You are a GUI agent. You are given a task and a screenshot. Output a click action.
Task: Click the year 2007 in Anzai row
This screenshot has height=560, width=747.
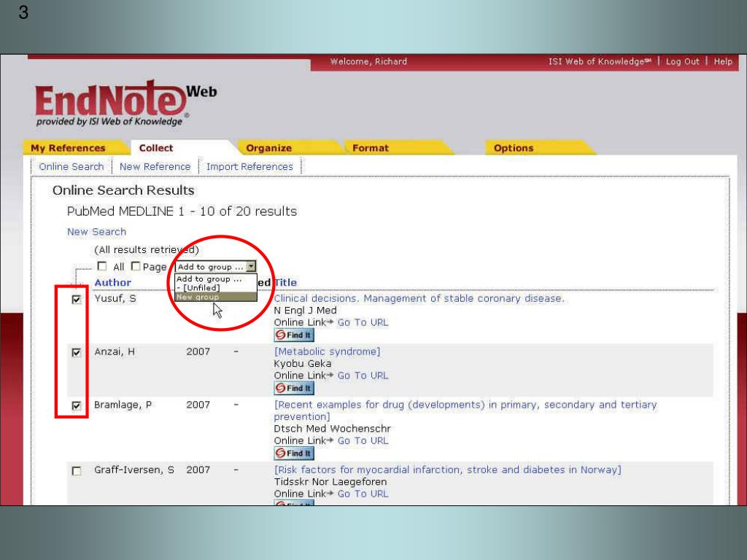point(198,352)
